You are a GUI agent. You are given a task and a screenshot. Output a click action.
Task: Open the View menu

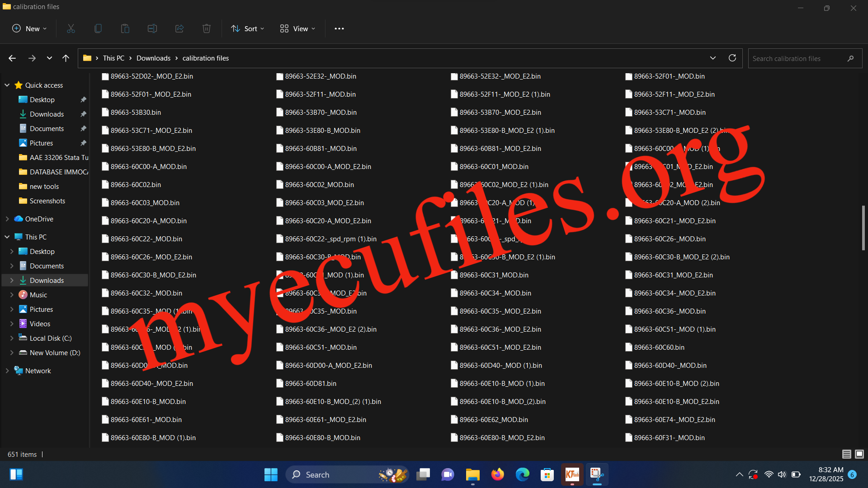tap(297, 28)
